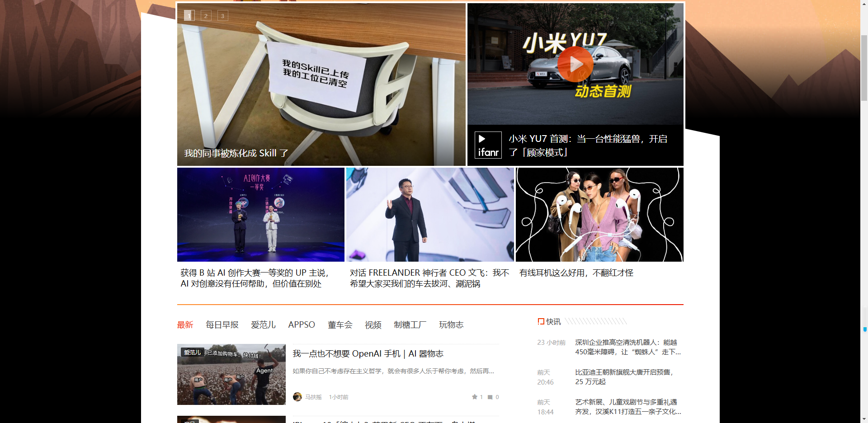This screenshot has height=423, width=868.
Task: Play the 小米 YU7 video
Action: 575,64
